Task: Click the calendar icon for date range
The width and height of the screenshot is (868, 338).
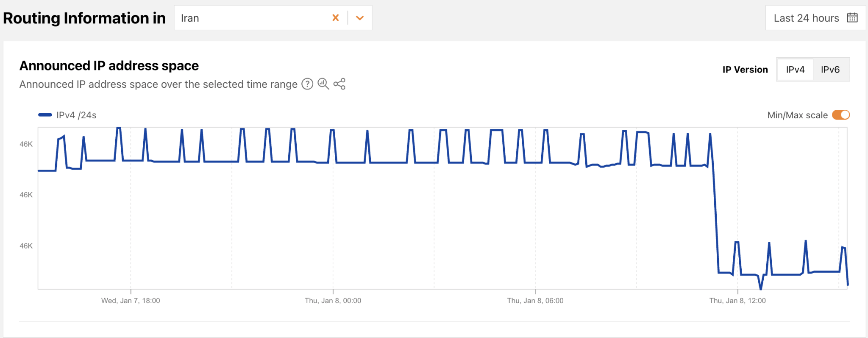Action: 852,18
